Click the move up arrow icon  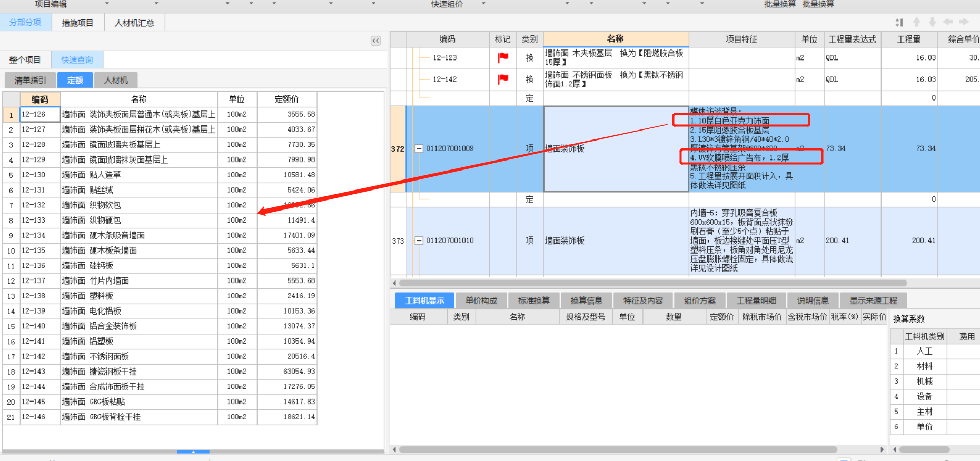pos(917,22)
